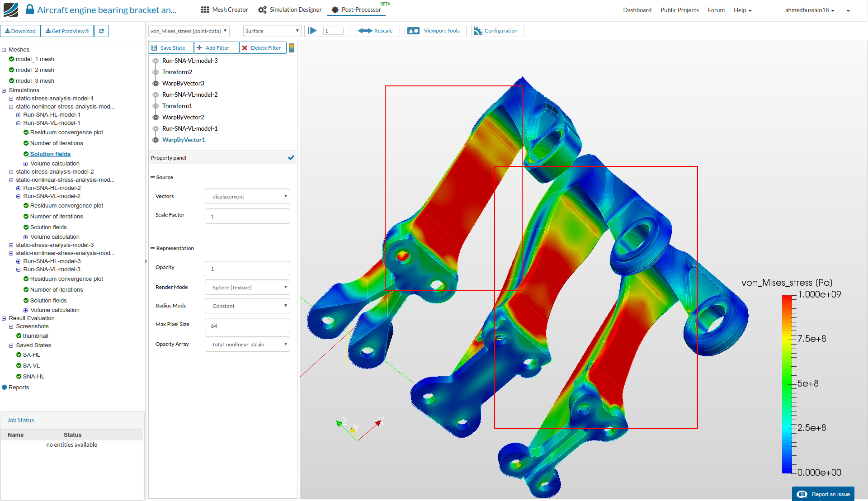Click the Viewport Tools camera icon
This screenshot has height=501, width=868.
click(x=413, y=31)
